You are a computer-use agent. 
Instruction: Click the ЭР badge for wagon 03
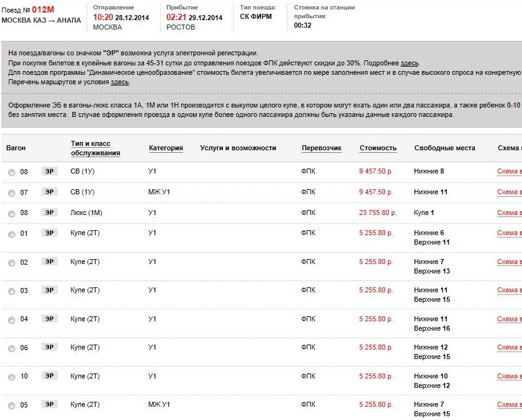(49, 290)
